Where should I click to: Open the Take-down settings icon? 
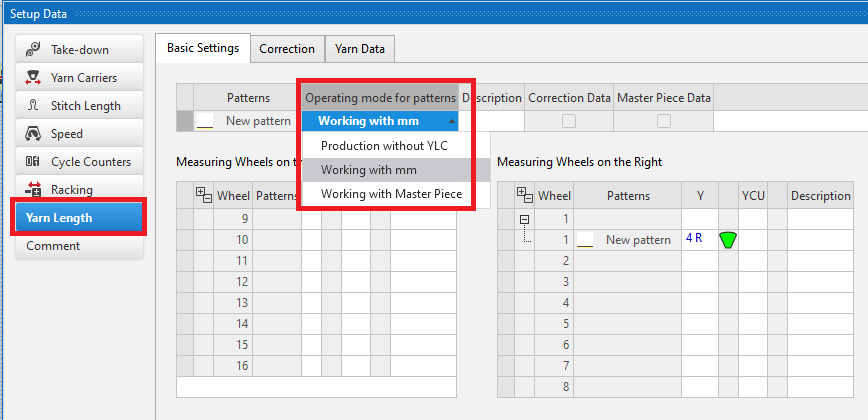pyautogui.click(x=33, y=50)
